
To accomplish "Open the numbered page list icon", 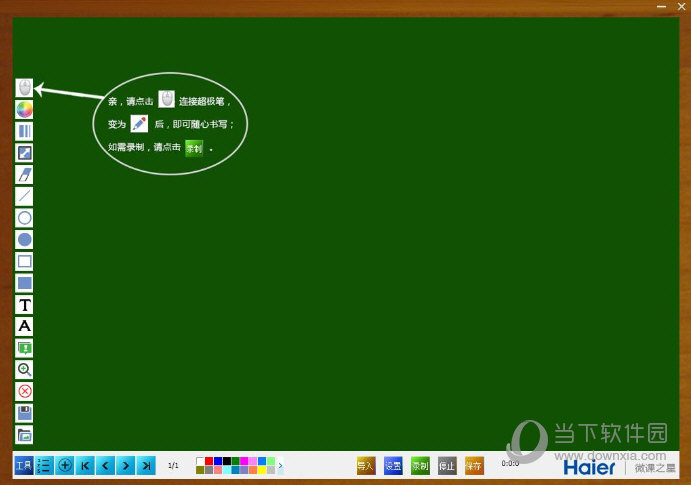I will click(x=44, y=465).
